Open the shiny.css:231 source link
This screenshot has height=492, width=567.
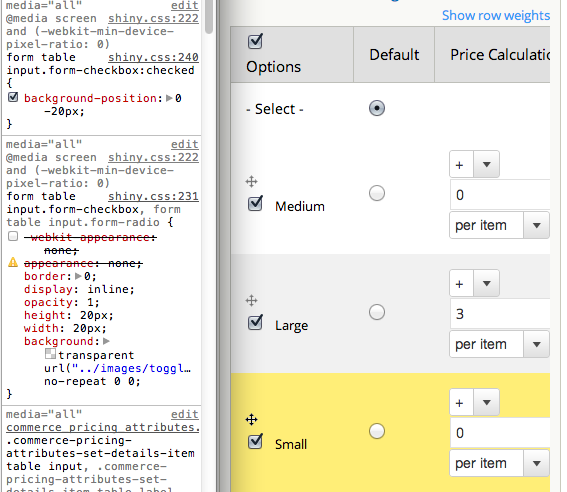(153, 196)
